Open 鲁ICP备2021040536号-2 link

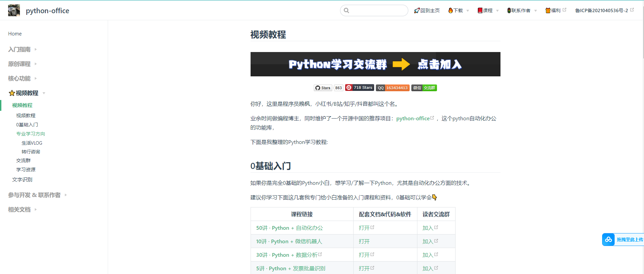pos(604,10)
